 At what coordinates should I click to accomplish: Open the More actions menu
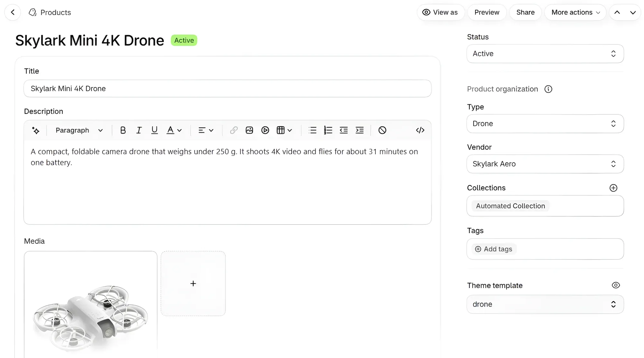[575, 13]
